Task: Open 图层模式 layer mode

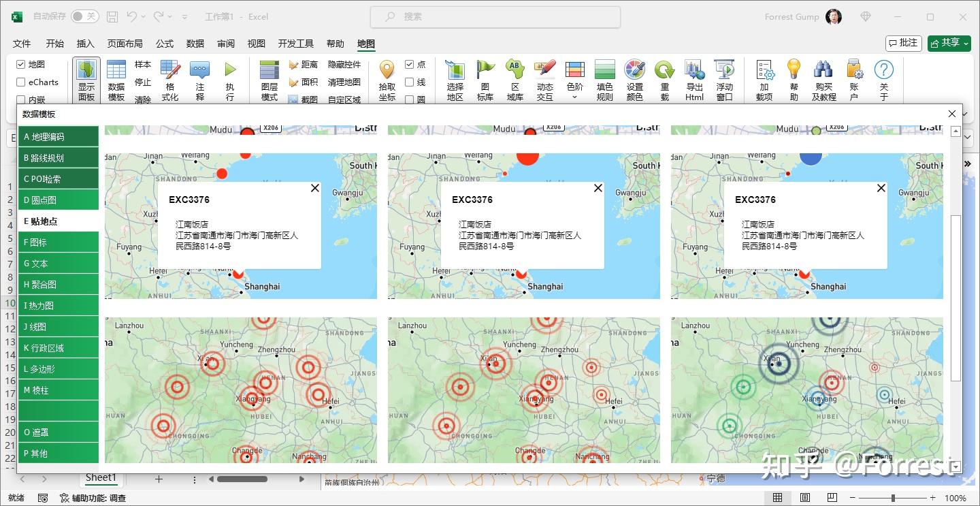Action: [x=269, y=80]
